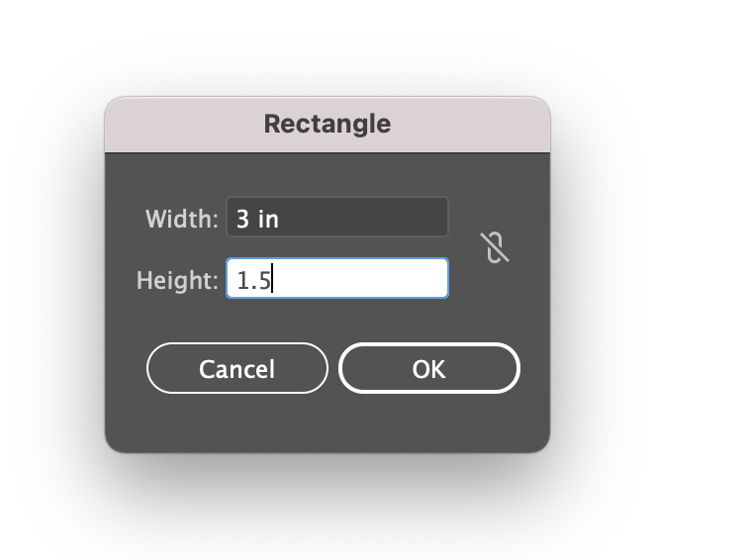This screenshot has height=560, width=750.
Task: Click the broken chain link icon
Action: (x=495, y=247)
